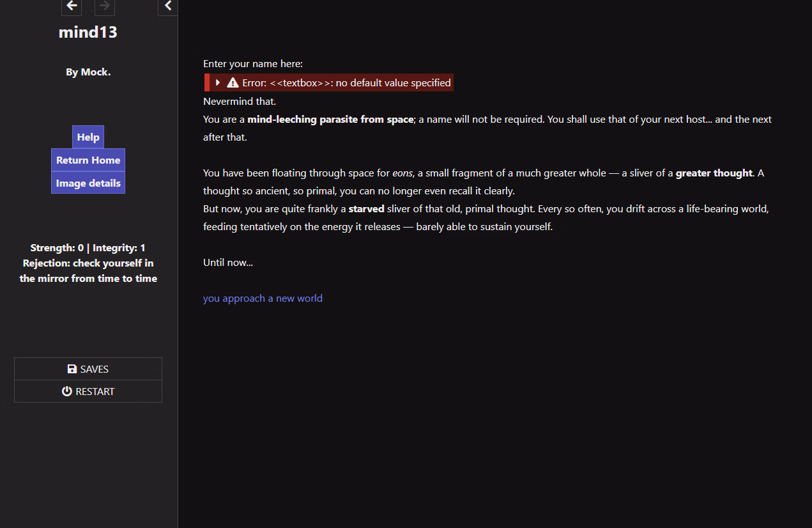Click the mind13 story title
Screen dimensions: 812x528
point(88,32)
